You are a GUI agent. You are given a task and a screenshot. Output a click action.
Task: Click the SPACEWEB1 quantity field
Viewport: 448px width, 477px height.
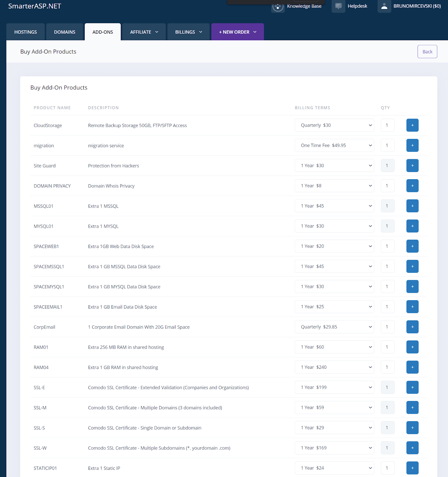(x=387, y=246)
